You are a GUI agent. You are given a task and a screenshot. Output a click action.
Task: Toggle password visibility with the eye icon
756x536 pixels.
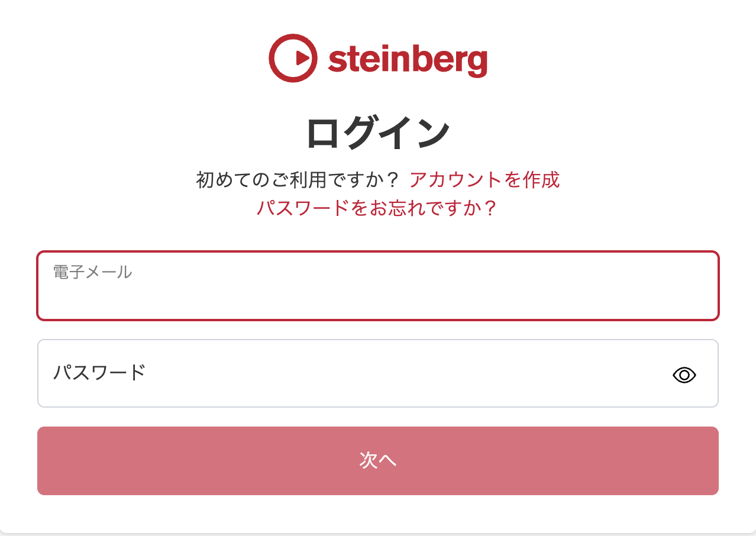[684, 374]
